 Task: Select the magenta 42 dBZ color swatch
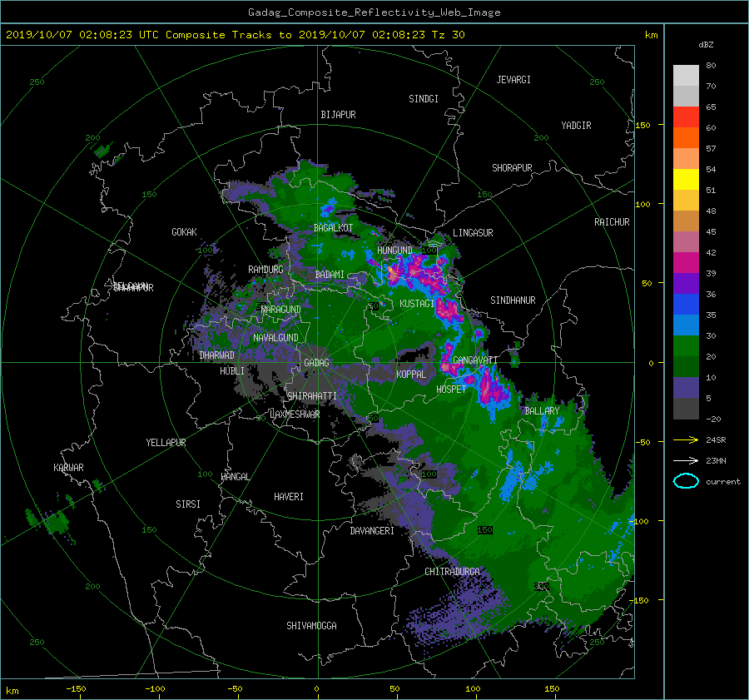[x=686, y=262]
